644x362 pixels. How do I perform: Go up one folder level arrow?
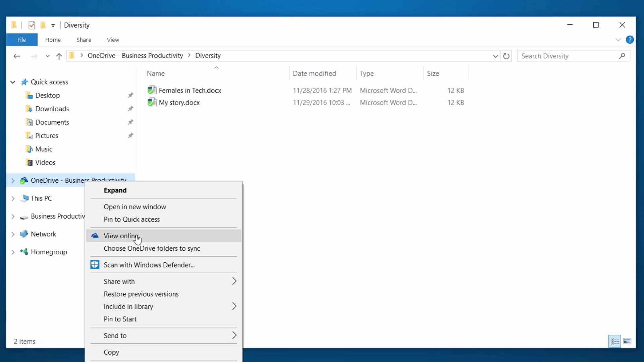[59, 56]
